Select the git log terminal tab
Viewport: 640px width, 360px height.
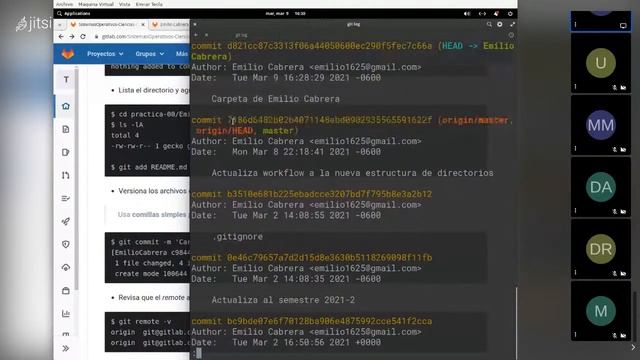coord(241,35)
